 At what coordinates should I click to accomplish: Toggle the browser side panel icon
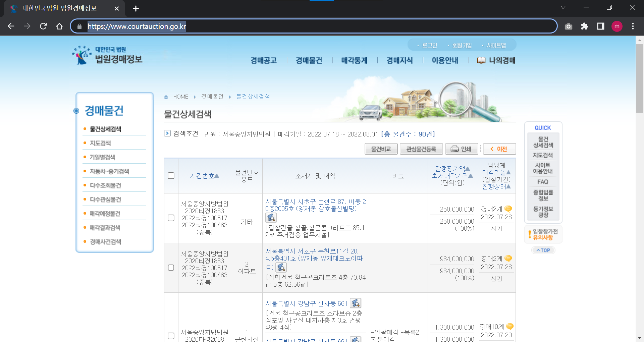coord(601,26)
